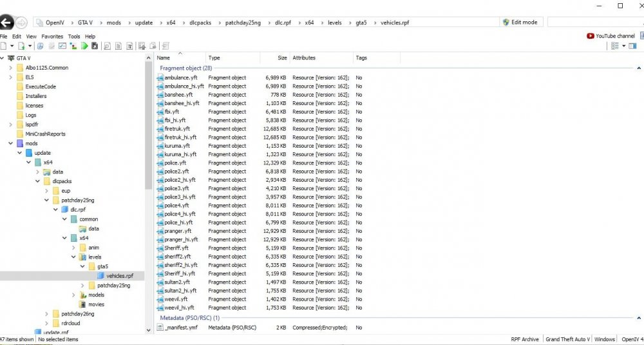This screenshot has width=644, height=345.
Task: Open the Tools menu
Action: coord(74,37)
